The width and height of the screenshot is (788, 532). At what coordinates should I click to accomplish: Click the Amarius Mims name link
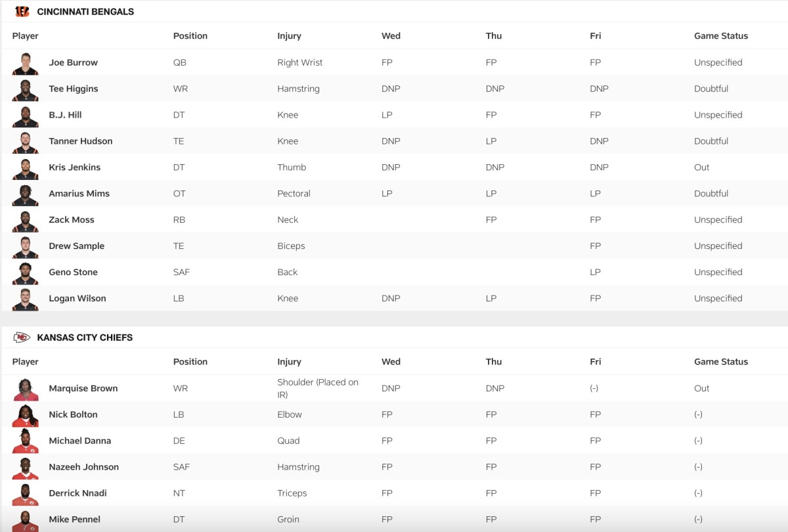[x=79, y=194]
